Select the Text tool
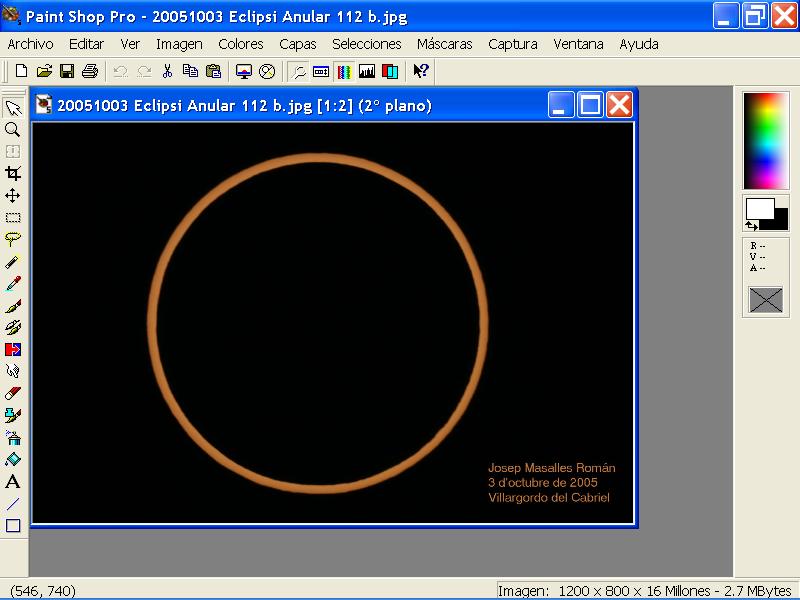The width and height of the screenshot is (800, 600). point(13,482)
